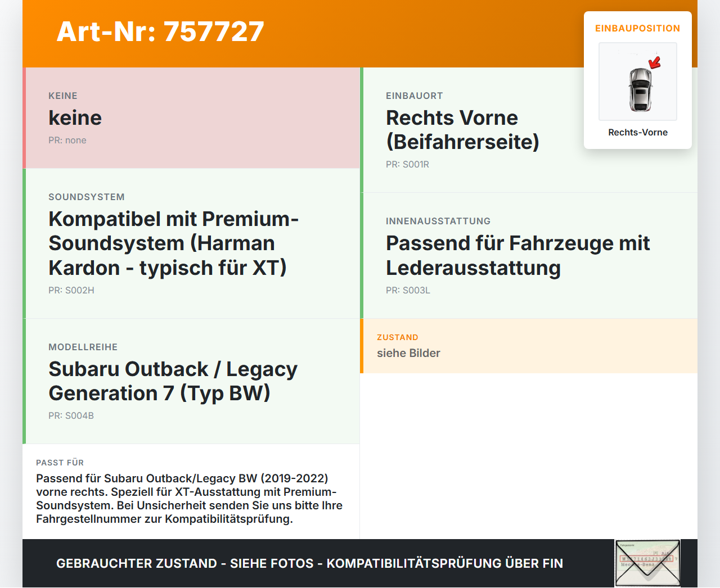Click the 'EINBAUORT' label
The width and height of the screenshot is (720, 588).
tap(415, 96)
